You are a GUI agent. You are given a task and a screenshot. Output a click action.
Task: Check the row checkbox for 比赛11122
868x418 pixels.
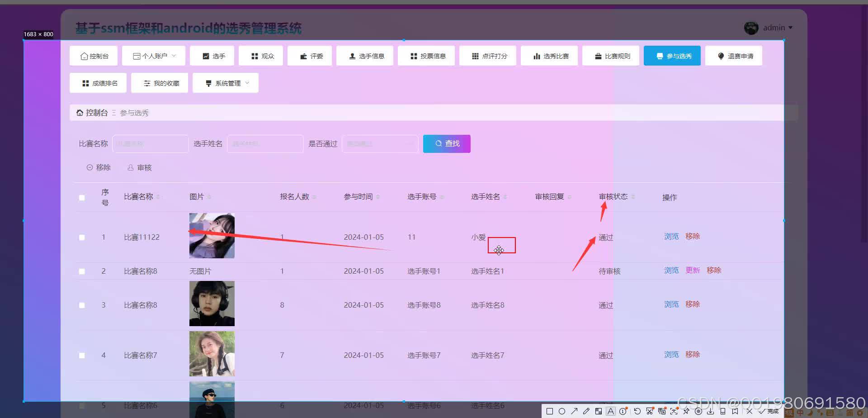tap(82, 237)
